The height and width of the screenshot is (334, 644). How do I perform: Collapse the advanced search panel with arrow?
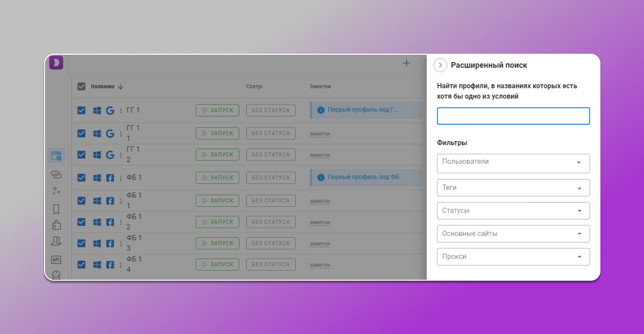(440, 65)
